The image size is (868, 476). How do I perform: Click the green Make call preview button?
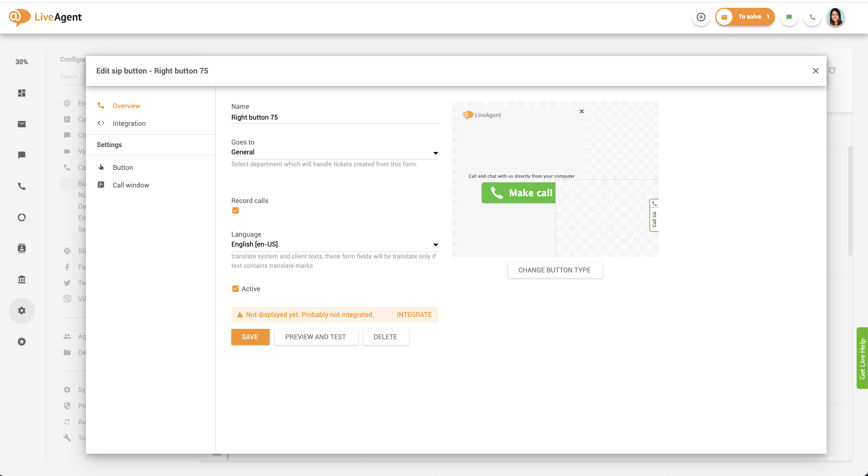coord(518,193)
